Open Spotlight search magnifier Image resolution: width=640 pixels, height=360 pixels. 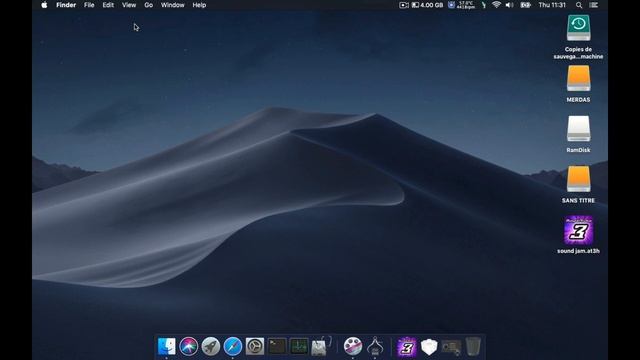(579, 5)
